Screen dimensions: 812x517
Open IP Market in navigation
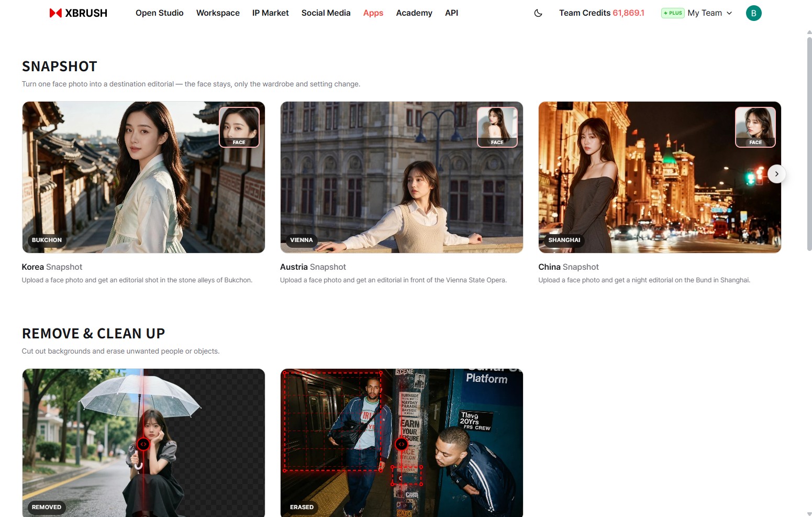[x=270, y=13]
